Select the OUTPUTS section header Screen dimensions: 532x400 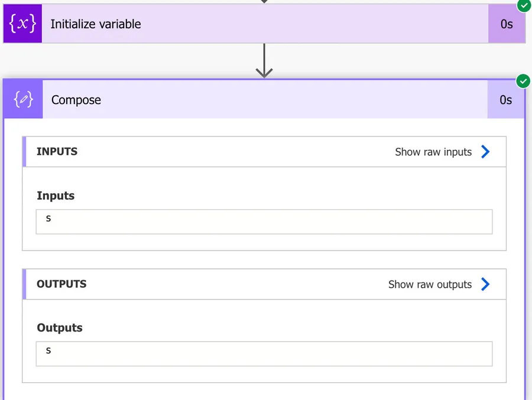click(61, 284)
